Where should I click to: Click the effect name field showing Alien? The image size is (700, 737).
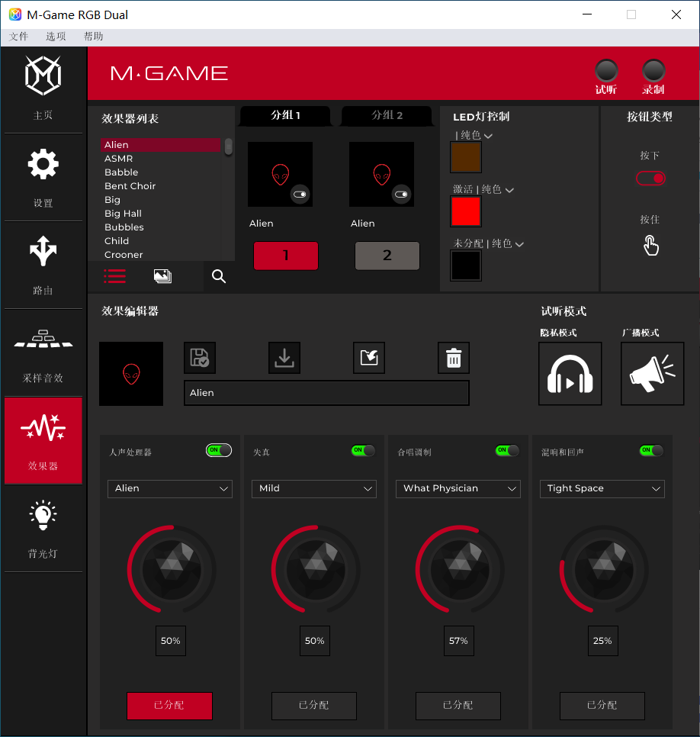[326, 393]
